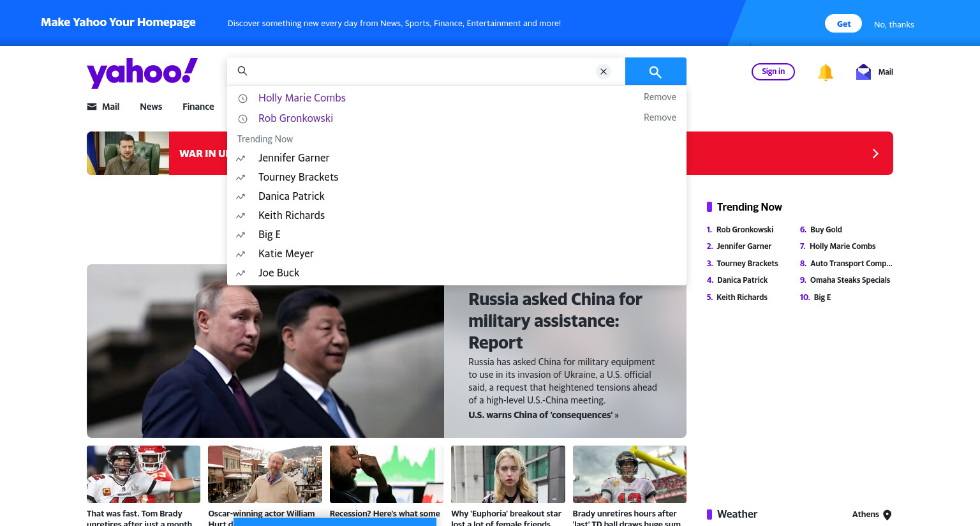
Task: Click the Get button in the homepage banner
Action: pos(843,24)
